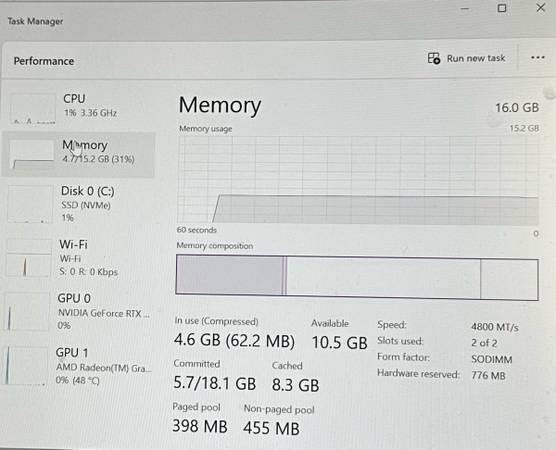Maximize the Task Manager window
The width and height of the screenshot is (556, 450).
coord(502,8)
